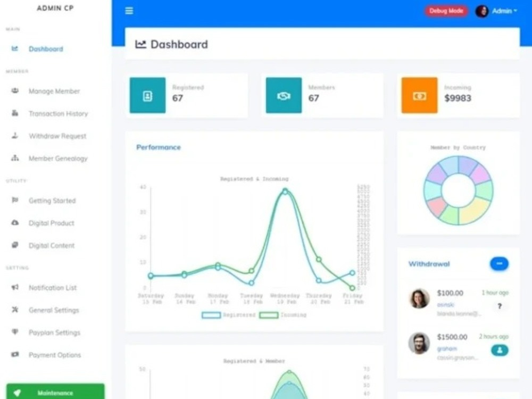Click the Manage Member group icon
The image size is (532, 399).
pyautogui.click(x=15, y=90)
